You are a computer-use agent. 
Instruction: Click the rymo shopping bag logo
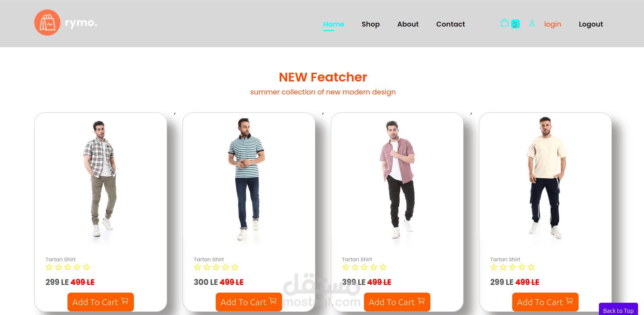click(47, 23)
